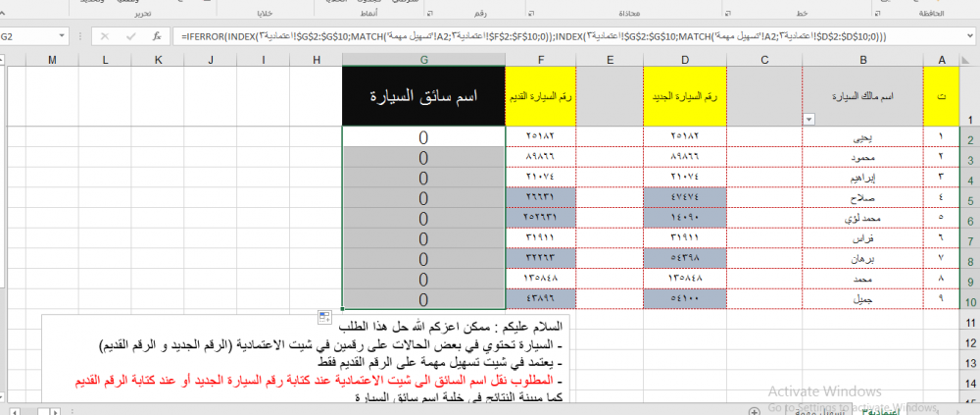Screen dimensions: 980x415
Task: Select owner name cell 'يحيى'
Action: [x=863, y=135]
